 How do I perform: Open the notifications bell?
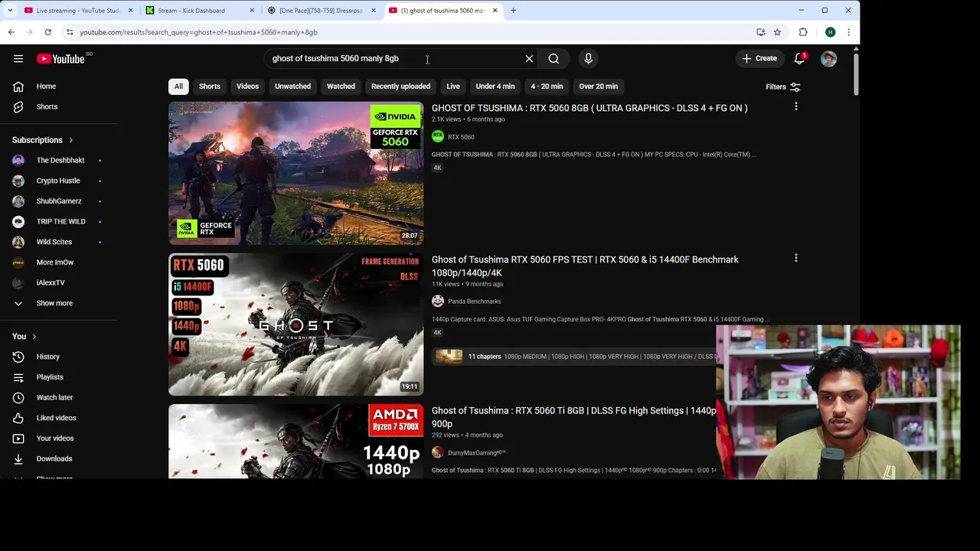[799, 58]
